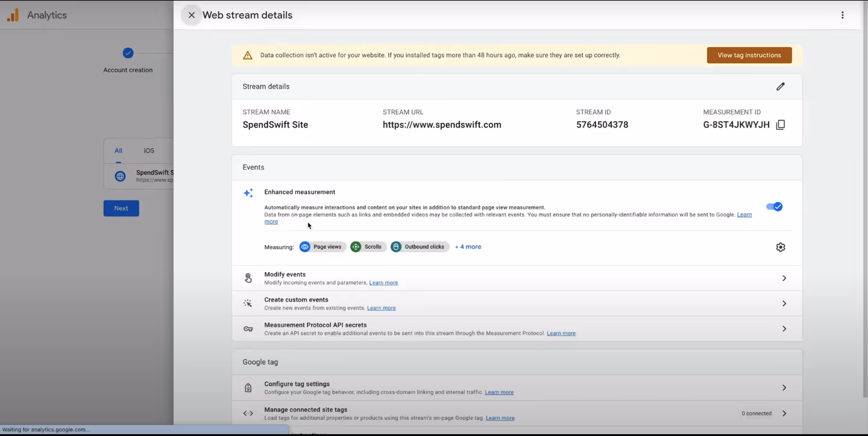Click the Analytics title text
The height and width of the screenshot is (436, 868).
47,16
